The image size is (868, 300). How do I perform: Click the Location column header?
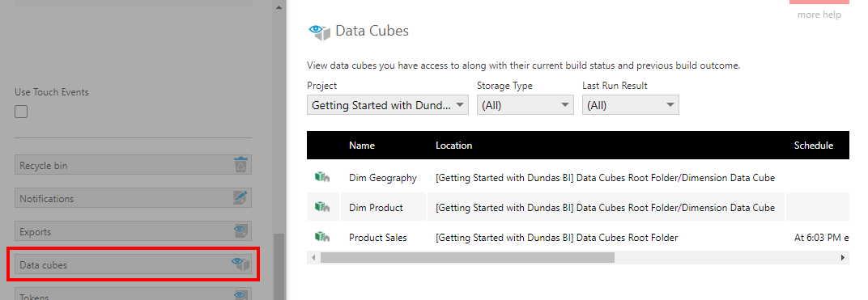point(453,146)
